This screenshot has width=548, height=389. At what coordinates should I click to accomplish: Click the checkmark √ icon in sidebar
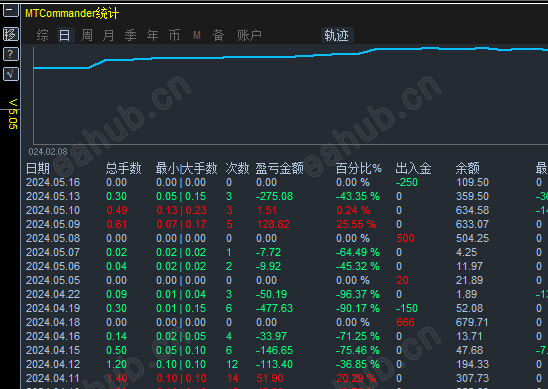tap(10, 74)
